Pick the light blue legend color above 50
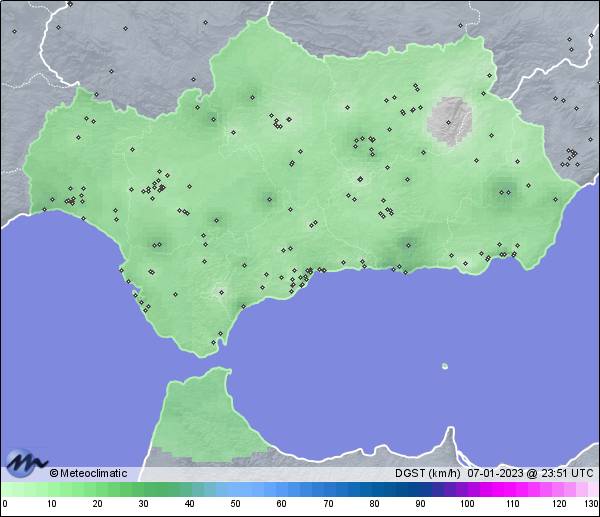This screenshot has height=517, width=600. (235, 489)
